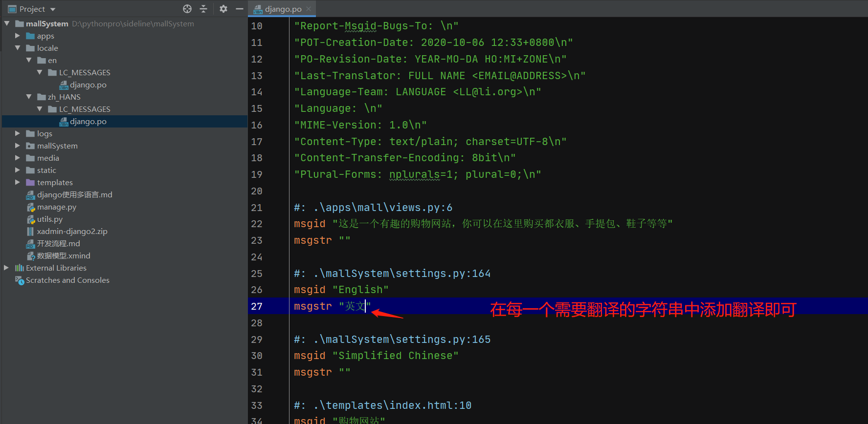Expand the media folder
The image size is (868, 424).
click(18, 158)
